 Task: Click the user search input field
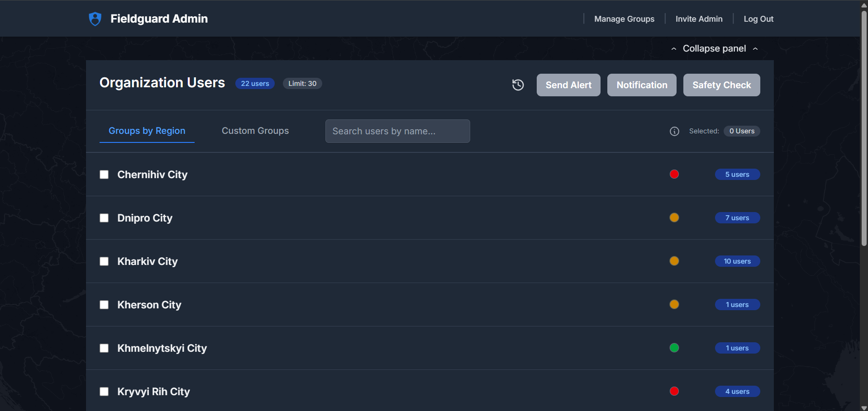click(x=397, y=131)
